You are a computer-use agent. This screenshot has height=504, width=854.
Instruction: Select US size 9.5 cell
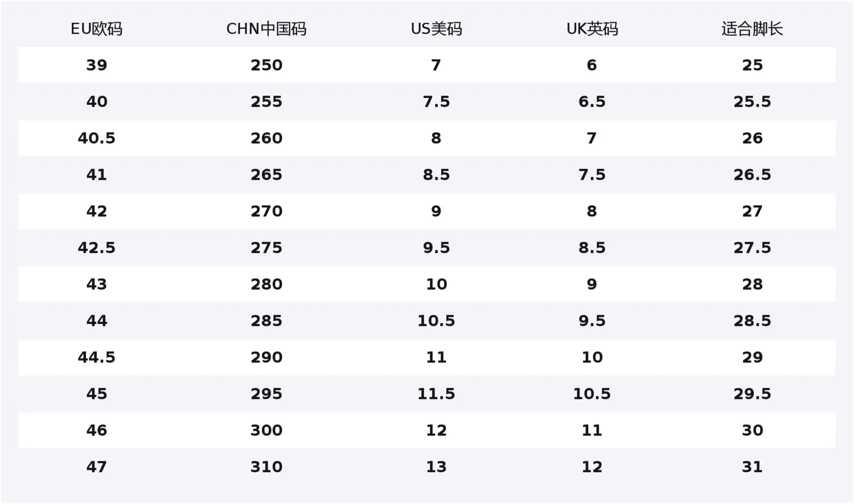click(x=437, y=248)
